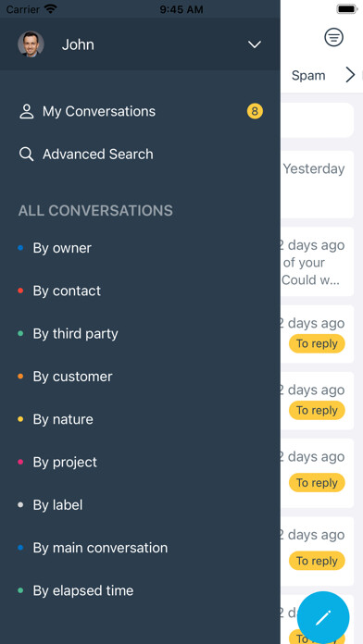Tap the first To reply label

pyautogui.click(x=317, y=343)
